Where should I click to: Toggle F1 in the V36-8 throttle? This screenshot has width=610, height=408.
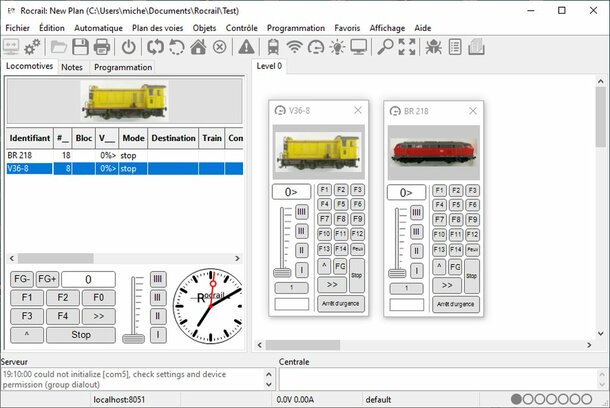pyautogui.click(x=324, y=190)
